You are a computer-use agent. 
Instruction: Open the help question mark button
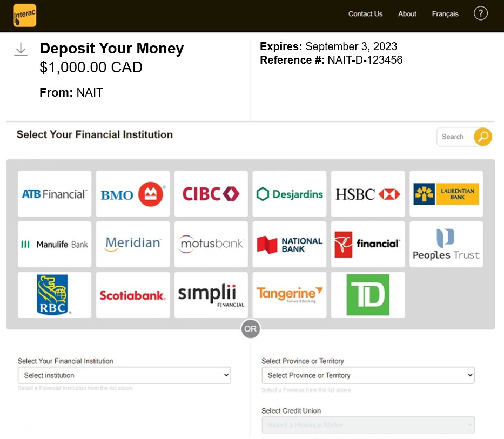click(480, 13)
